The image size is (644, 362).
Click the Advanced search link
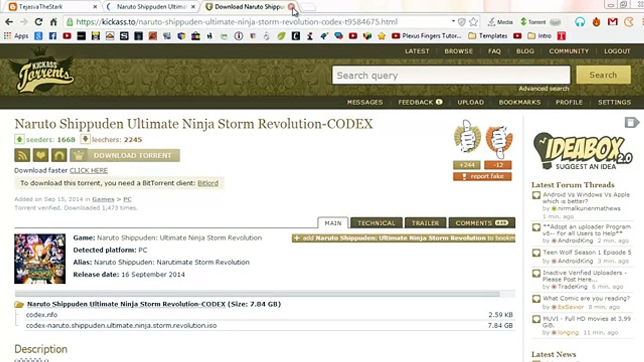pos(544,88)
